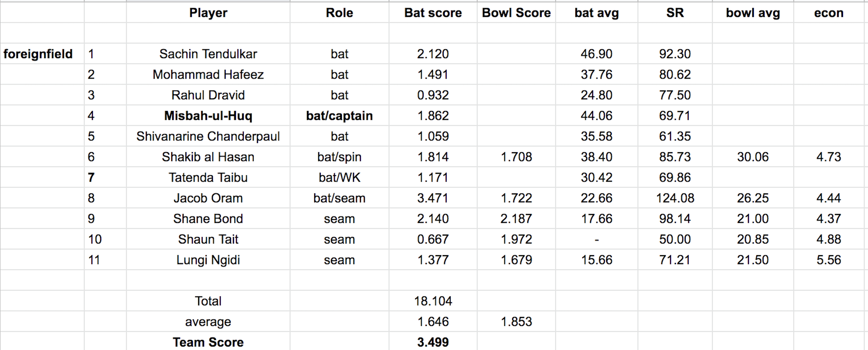The image size is (868, 350).
Task: Click the Player column header cell
Action: point(208,13)
